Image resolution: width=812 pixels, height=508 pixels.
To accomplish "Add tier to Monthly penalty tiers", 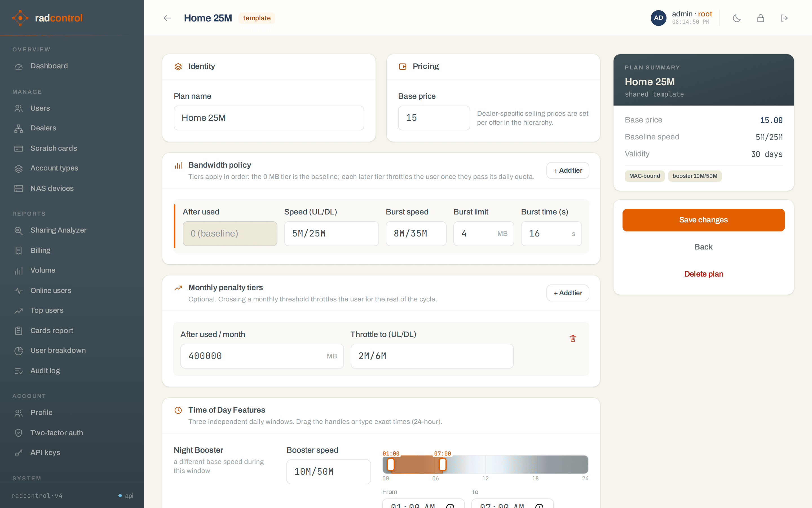I will point(568,293).
